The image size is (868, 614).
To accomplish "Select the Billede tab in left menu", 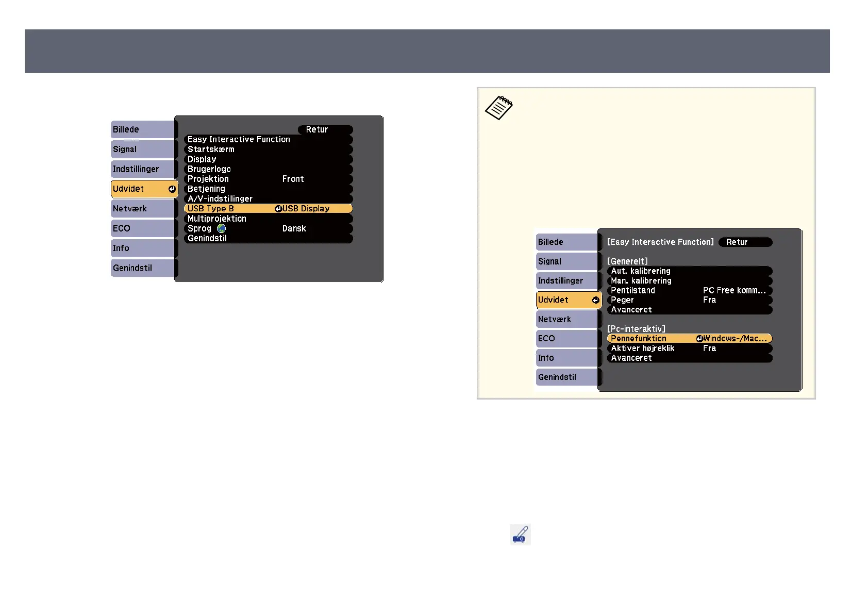I will [142, 129].
